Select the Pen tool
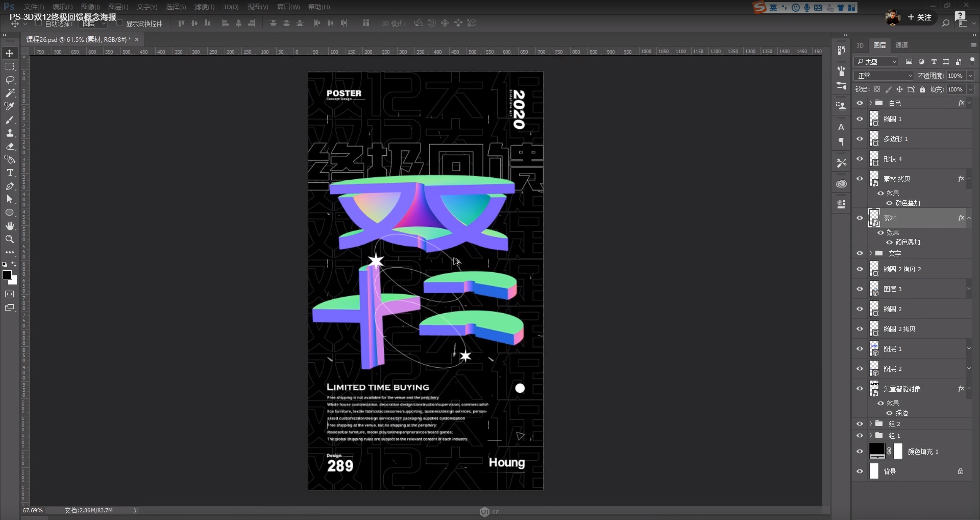Screen dimensions: 980x520 point(10,186)
